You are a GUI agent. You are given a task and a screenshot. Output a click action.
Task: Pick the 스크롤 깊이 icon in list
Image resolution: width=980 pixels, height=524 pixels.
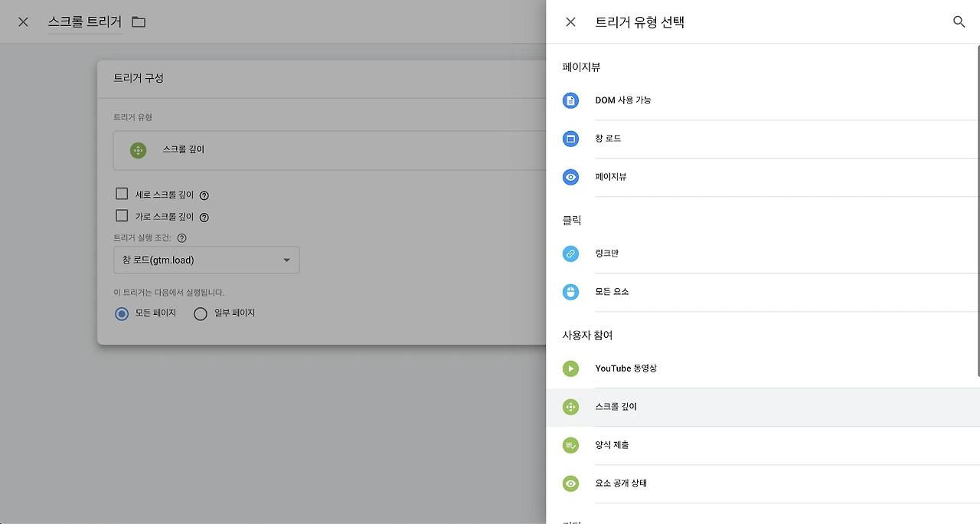click(570, 407)
